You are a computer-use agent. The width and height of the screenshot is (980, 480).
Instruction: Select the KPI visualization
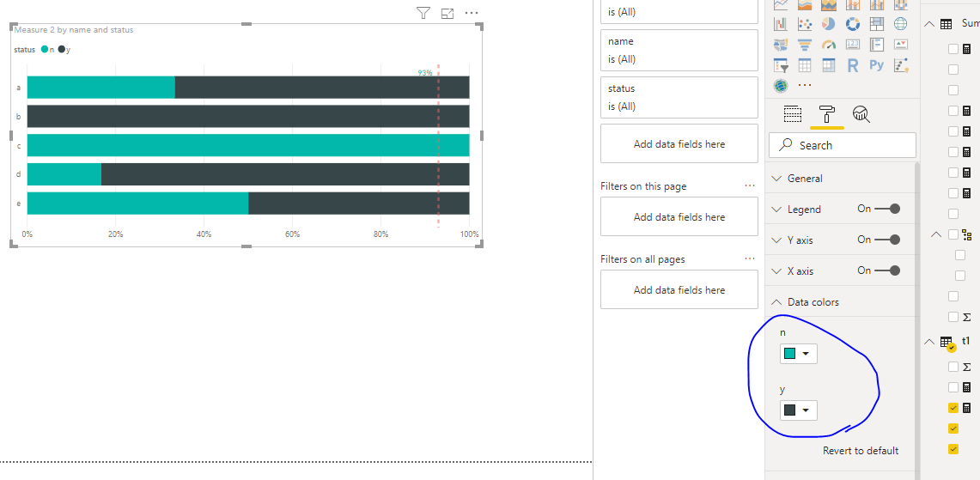(900, 45)
